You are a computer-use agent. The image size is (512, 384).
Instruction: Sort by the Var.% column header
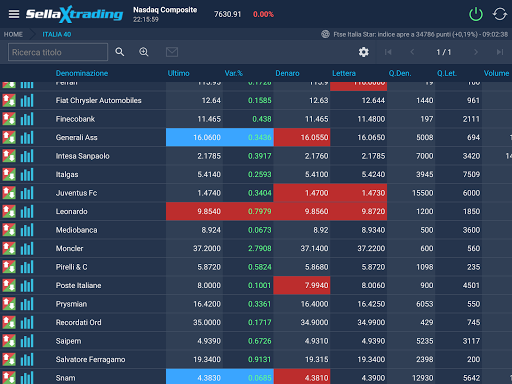233,73
